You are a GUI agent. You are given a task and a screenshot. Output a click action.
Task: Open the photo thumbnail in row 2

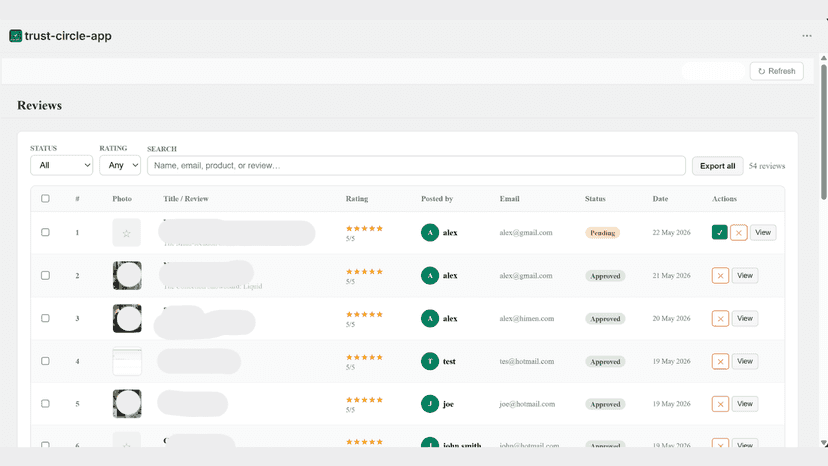coord(127,275)
